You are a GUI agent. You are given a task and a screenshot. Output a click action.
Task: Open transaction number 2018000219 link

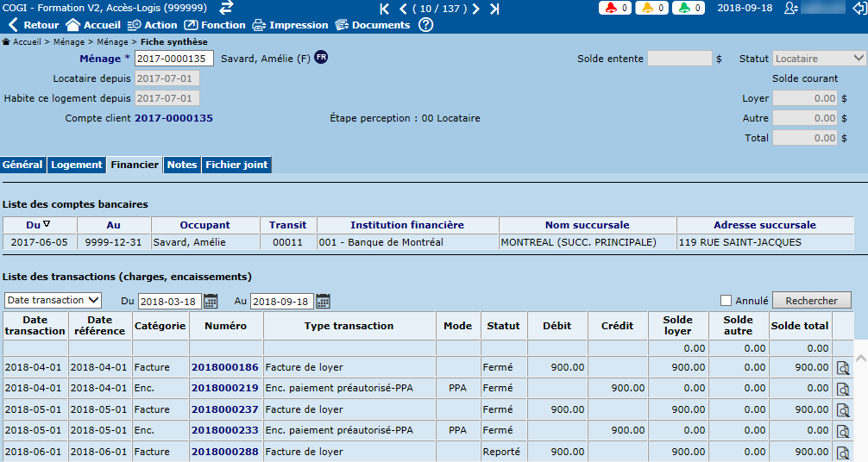(x=224, y=389)
